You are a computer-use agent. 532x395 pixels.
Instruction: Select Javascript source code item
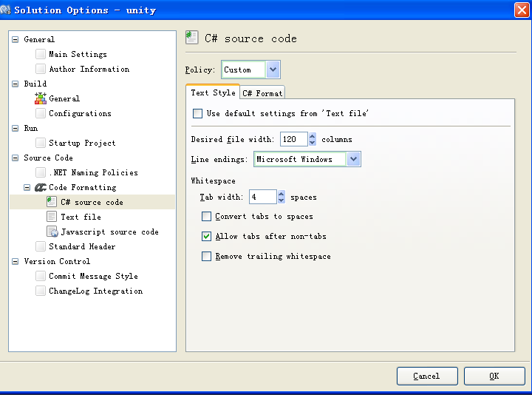point(109,232)
